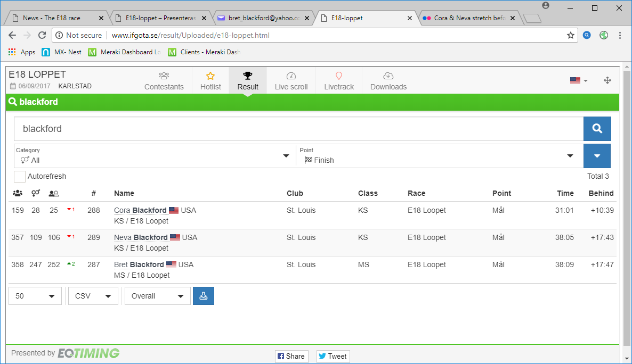The height and width of the screenshot is (364, 632).
Task: Click the Downloads cloud tab
Action: (388, 81)
